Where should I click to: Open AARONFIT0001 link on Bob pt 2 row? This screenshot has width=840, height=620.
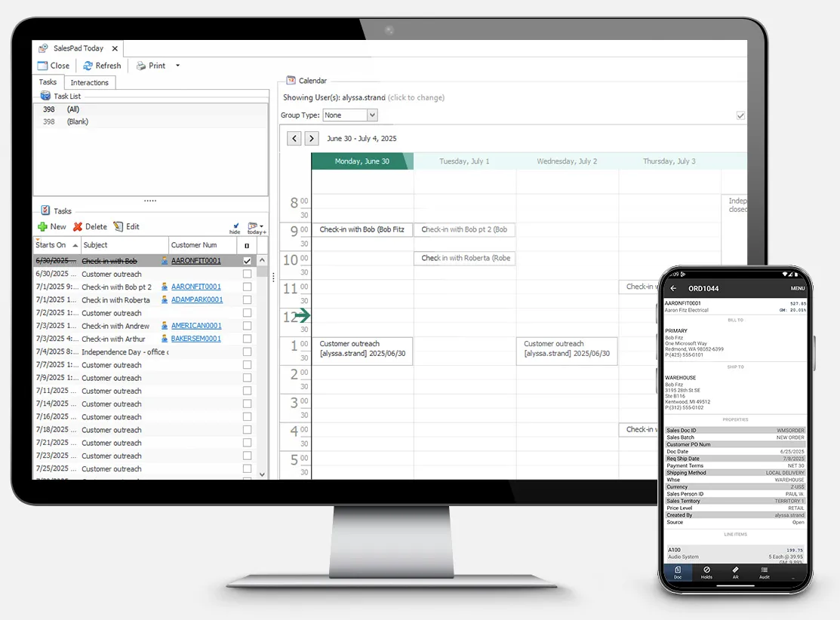tap(196, 287)
